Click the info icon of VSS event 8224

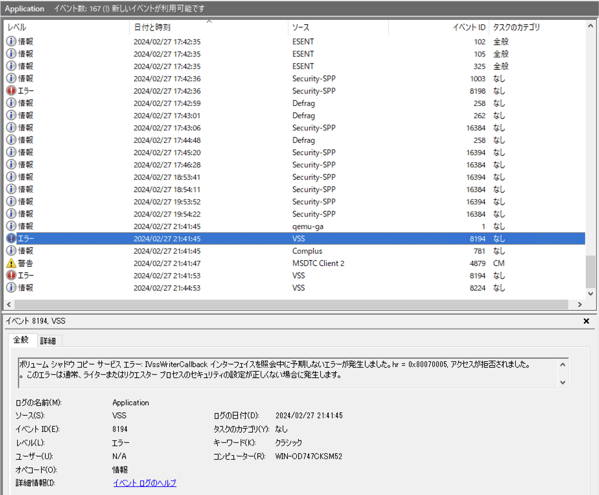[x=11, y=288]
